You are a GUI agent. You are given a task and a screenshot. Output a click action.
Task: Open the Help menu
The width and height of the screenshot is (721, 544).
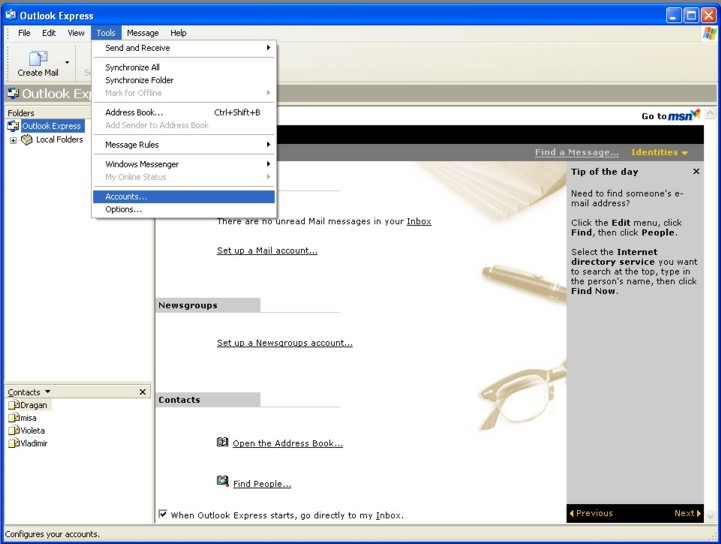pos(178,33)
